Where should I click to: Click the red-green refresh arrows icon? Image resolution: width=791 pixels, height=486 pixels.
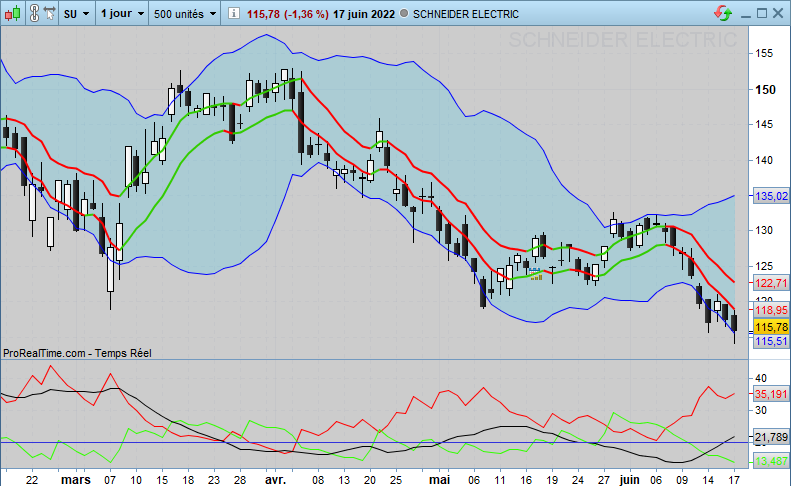[x=723, y=14]
